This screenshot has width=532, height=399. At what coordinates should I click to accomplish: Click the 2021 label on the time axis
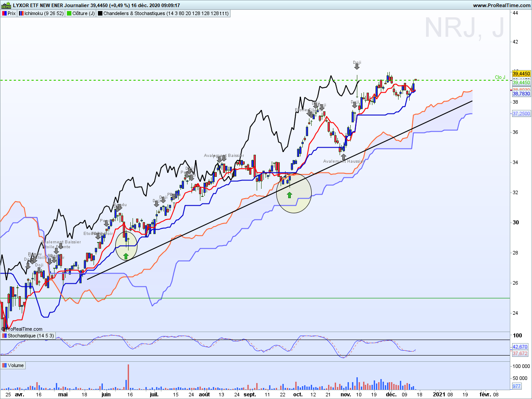coord(439,394)
